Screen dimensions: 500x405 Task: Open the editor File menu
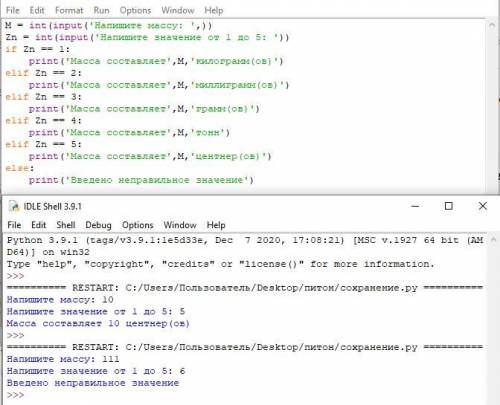13,10
